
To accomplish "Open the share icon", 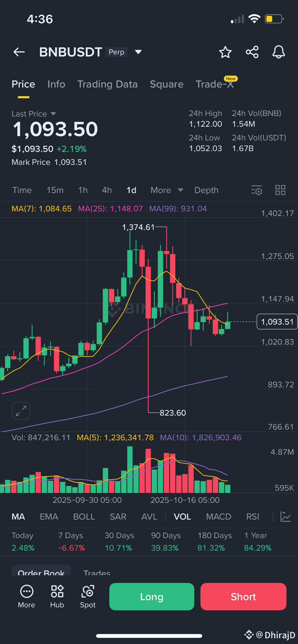I will pyautogui.click(x=252, y=52).
